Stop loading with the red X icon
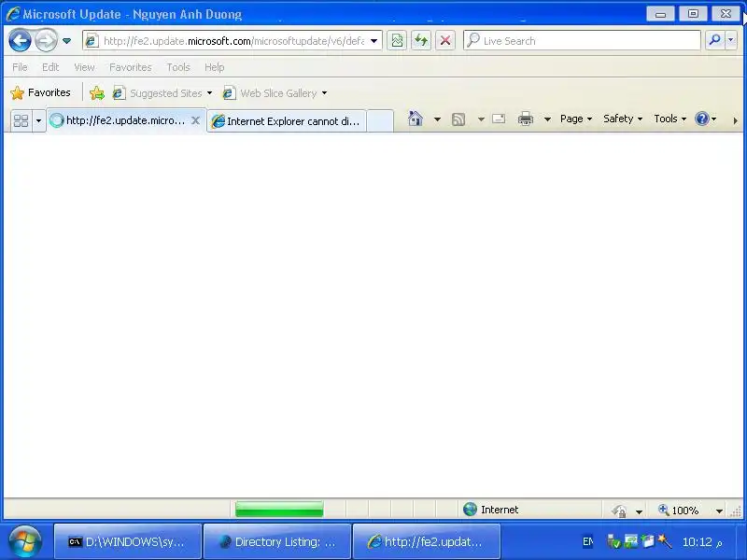Viewport: 747px width, 560px height. tap(445, 41)
